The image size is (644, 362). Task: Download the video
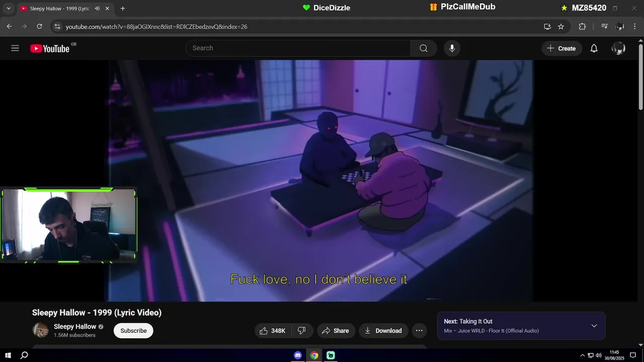pos(383,331)
